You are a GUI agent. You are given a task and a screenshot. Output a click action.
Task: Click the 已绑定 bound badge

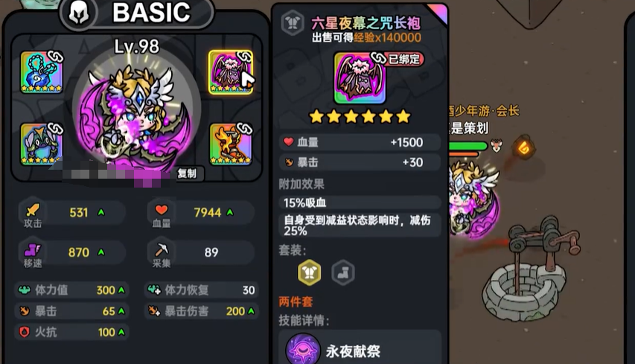pos(398,59)
